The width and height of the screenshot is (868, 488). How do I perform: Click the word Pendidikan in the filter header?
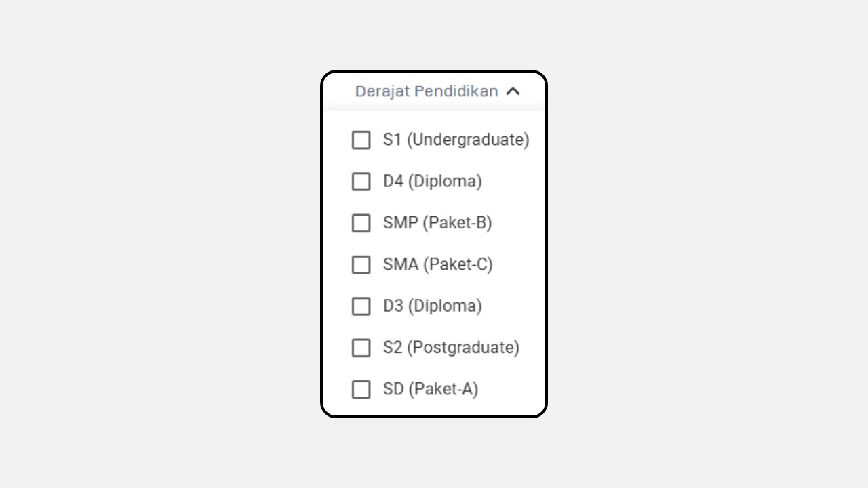(456, 91)
